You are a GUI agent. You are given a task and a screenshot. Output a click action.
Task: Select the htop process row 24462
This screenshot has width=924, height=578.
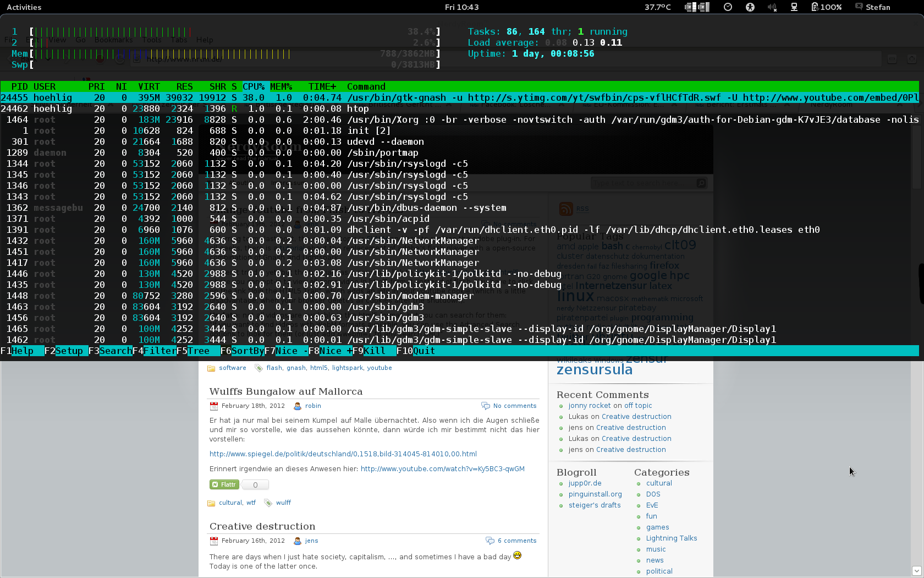(460, 108)
